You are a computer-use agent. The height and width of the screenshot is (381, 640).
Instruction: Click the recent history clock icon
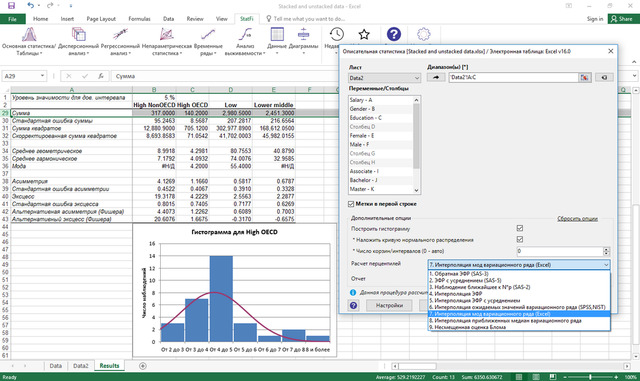pyautogui.click(x=337, y=34)
